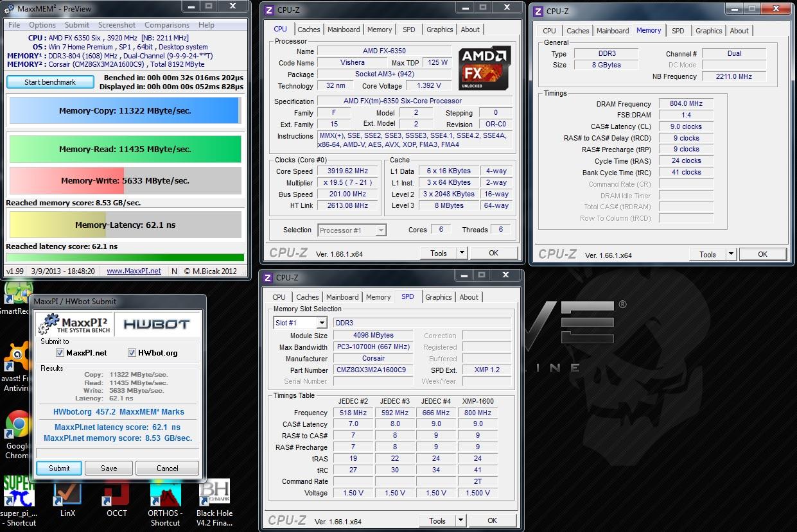Click the N indicator in MaxxMEM status bar
Image resolution: width=797 pixels, height=532 pixels.
pyautogui.click(x=174, y=271)
